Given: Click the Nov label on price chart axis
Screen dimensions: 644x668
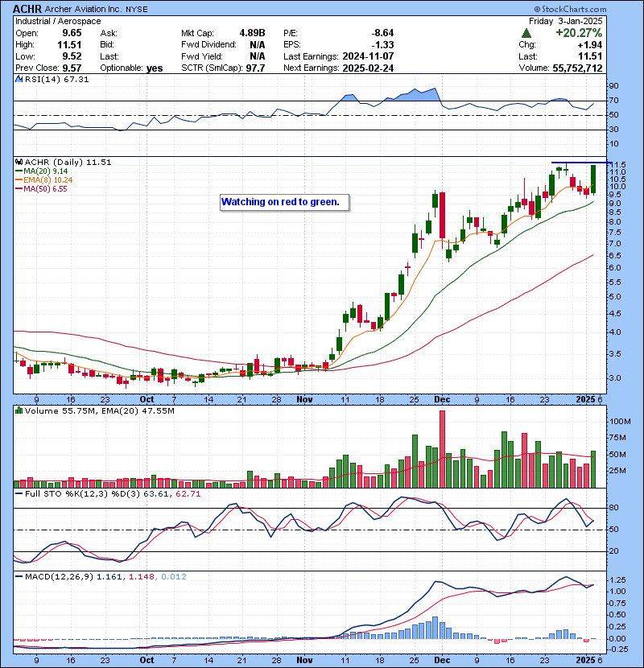Looking at the screenshot, I should (x=305, y=400).
